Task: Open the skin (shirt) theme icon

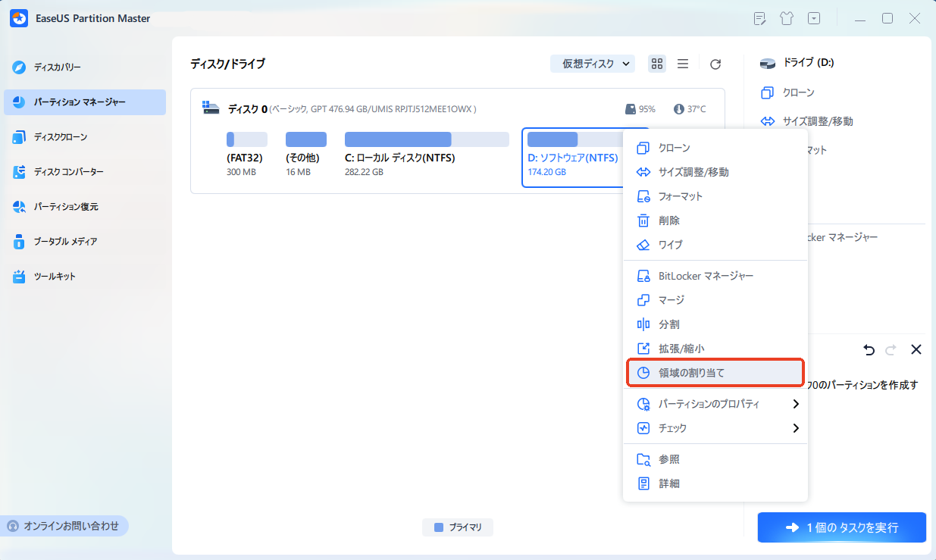Action: tap(787, 18)
